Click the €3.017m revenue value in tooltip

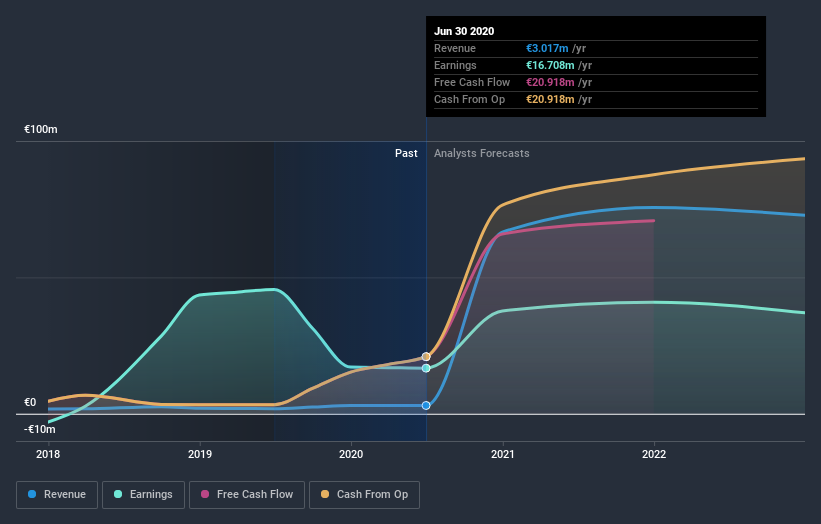click(547, 48)
